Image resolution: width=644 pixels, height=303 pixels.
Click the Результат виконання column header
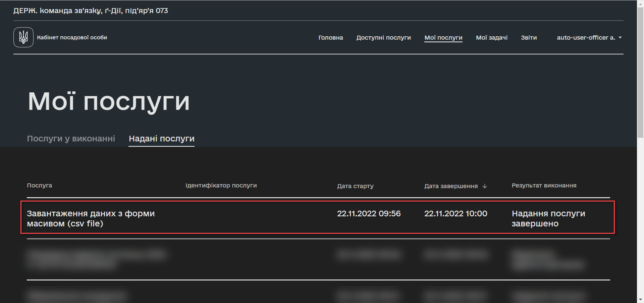point(544,185)
